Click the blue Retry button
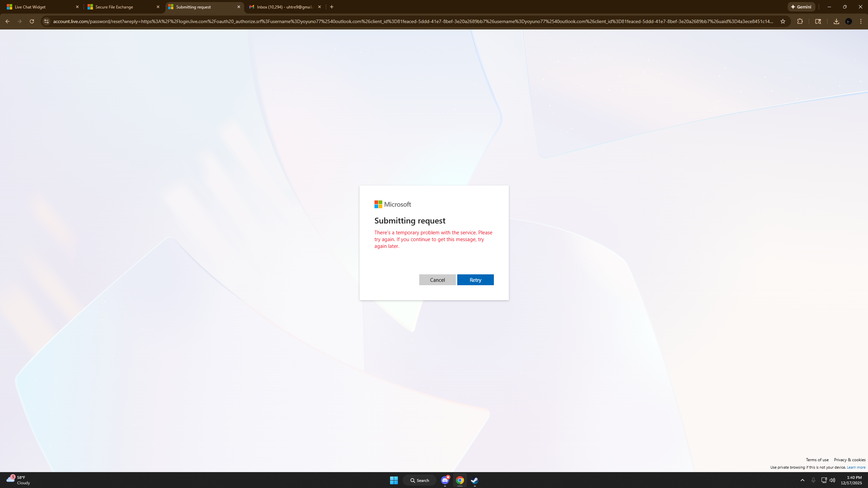Image resolution: width=868 pixels, height=488 pixels. click(475, 280)
